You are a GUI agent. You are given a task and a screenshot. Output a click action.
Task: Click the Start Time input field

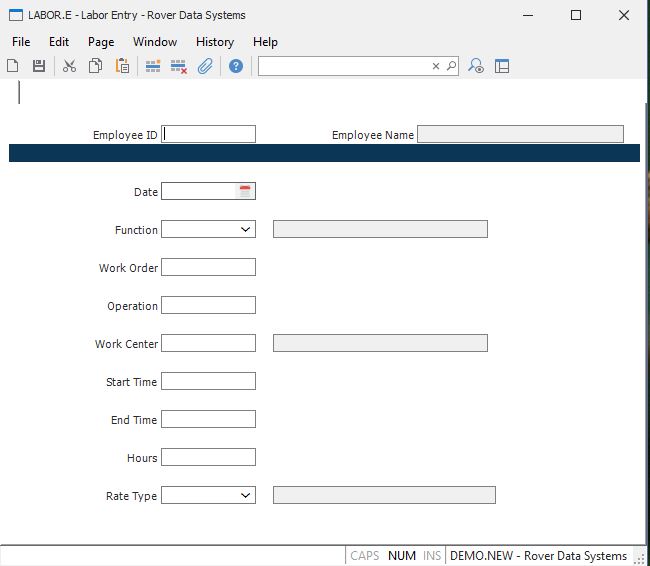pos(208,381)
